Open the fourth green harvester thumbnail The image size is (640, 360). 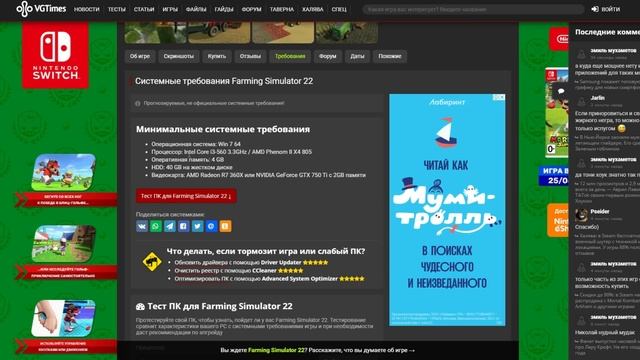pyautogui.click(x=347, y=33)
